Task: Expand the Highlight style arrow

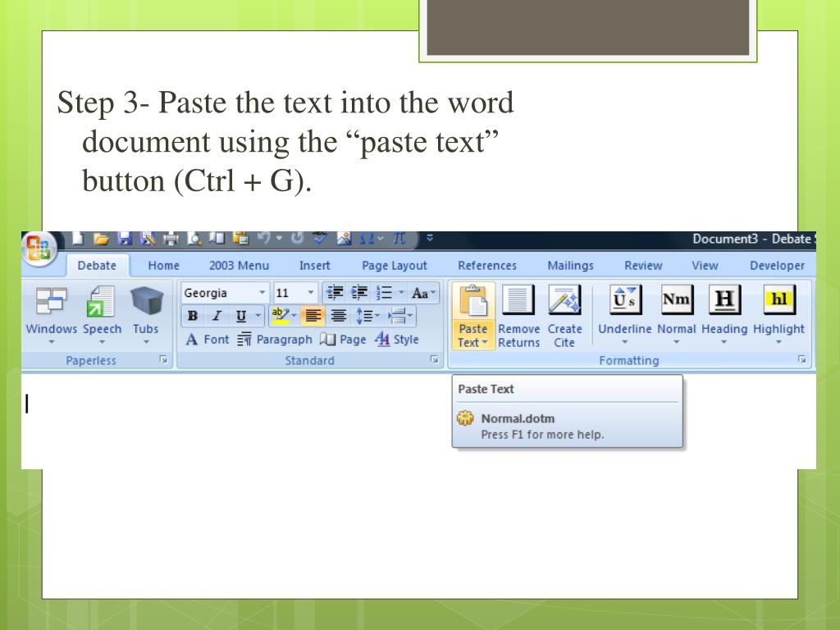Action: (x=779, y=342)
